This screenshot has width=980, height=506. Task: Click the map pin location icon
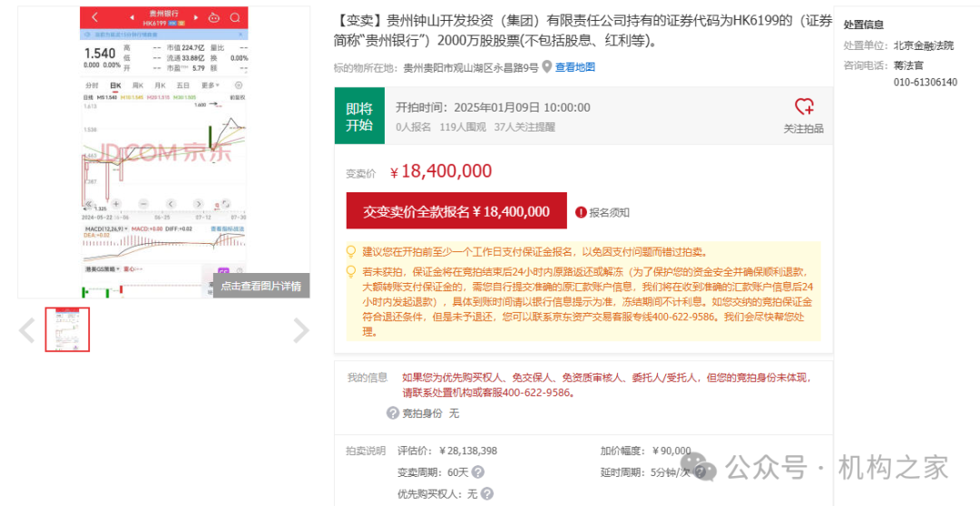[x=547, y=67]
